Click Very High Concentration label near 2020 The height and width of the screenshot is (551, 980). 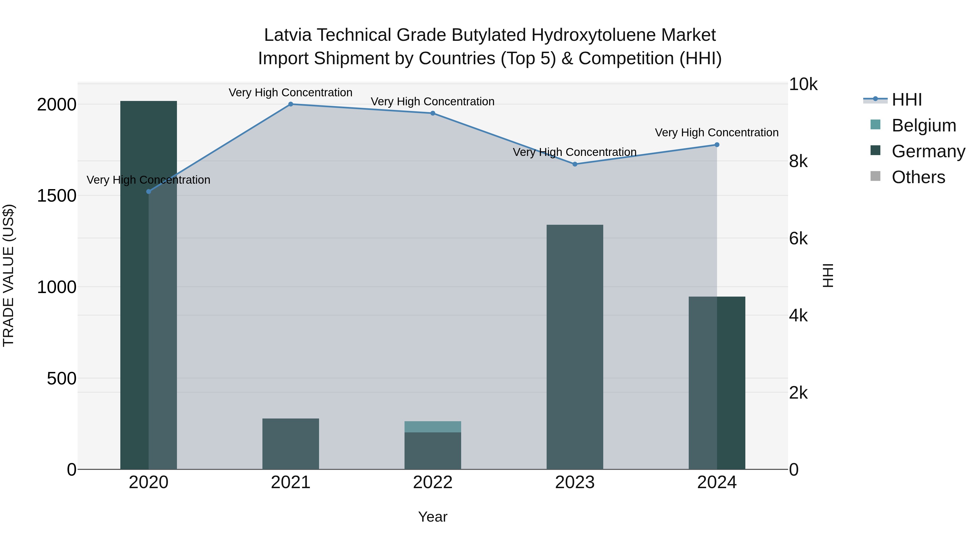pos(149,180)
